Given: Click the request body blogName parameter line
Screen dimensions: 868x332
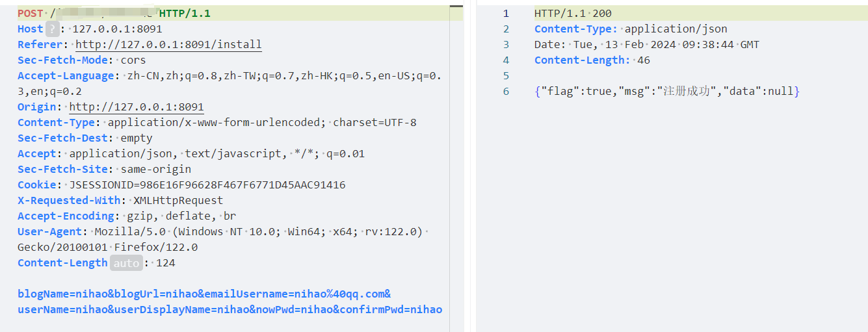Looking at the screenshot, I should tap(204, 294).
